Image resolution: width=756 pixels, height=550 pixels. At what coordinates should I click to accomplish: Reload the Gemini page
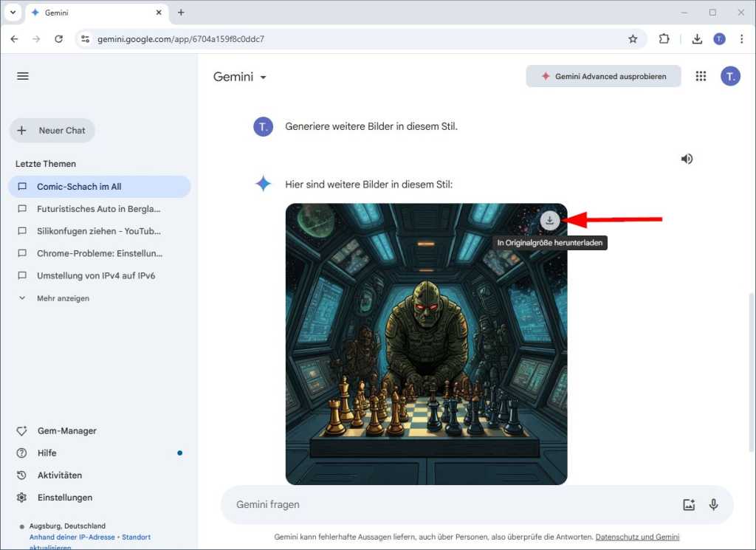59,38
